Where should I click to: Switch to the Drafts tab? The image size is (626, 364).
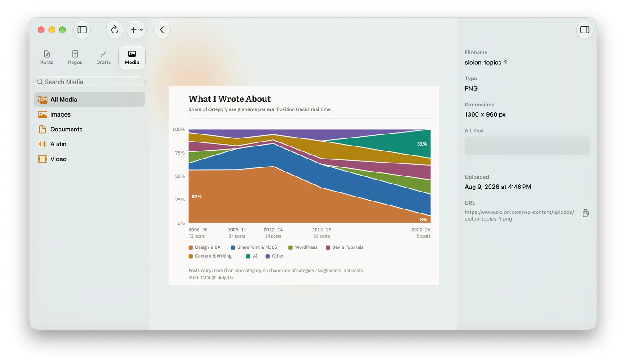[x=103, y=58]
